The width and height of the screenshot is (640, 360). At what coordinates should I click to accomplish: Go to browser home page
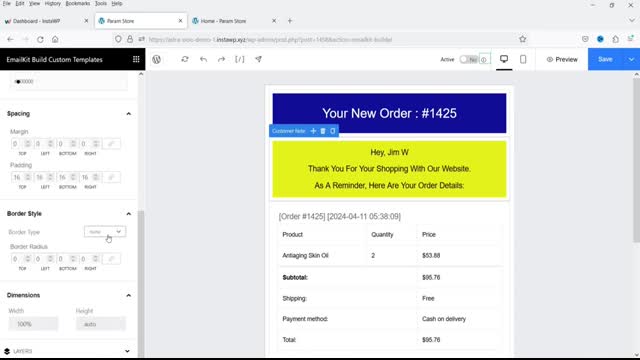tap(55, 40)
